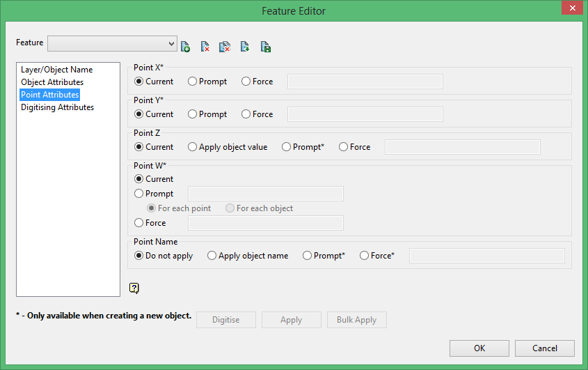Select Prompt radio for Point X
The width and height of the screenshot is (588, 370).
[x=207, y=82]
